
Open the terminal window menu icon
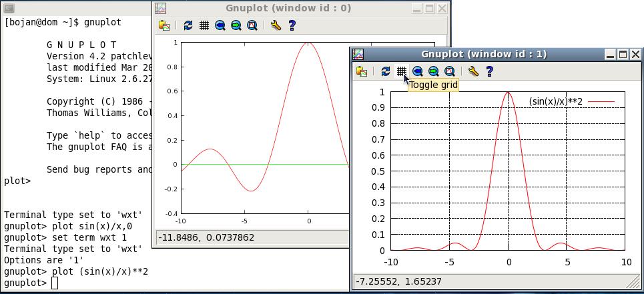[x=9, y=8]
